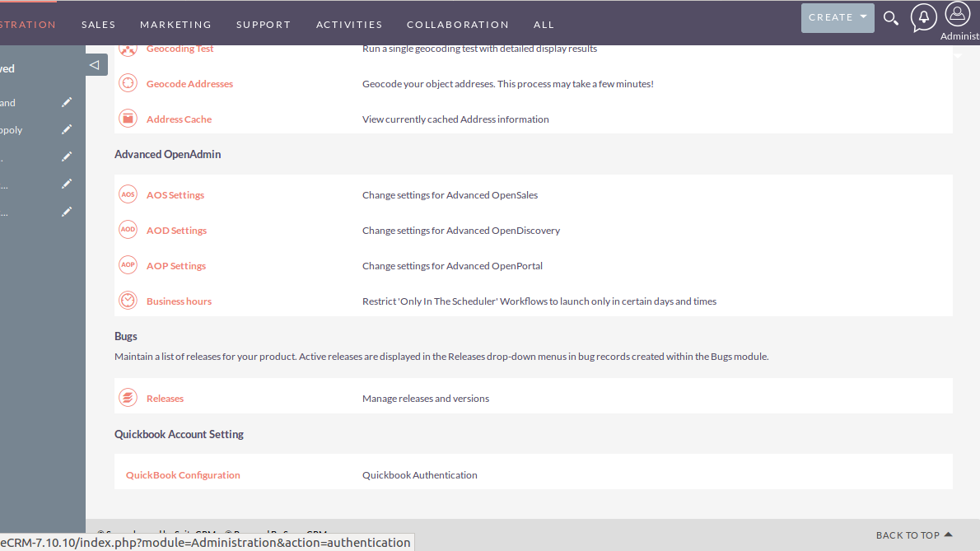Open the Geocoding Test link
Image resolution: width=980 pixels, height=551 pixels.
(x=180, y=49)
